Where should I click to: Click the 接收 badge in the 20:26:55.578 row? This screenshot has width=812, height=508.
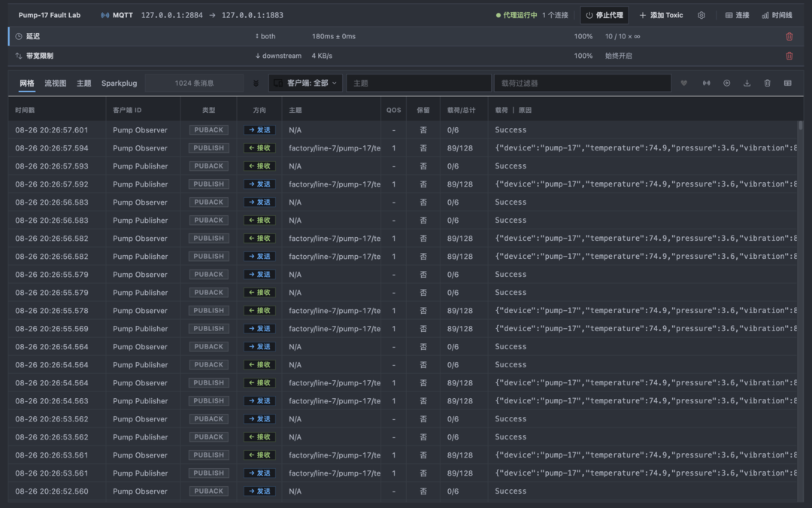(x=259, y=311)
